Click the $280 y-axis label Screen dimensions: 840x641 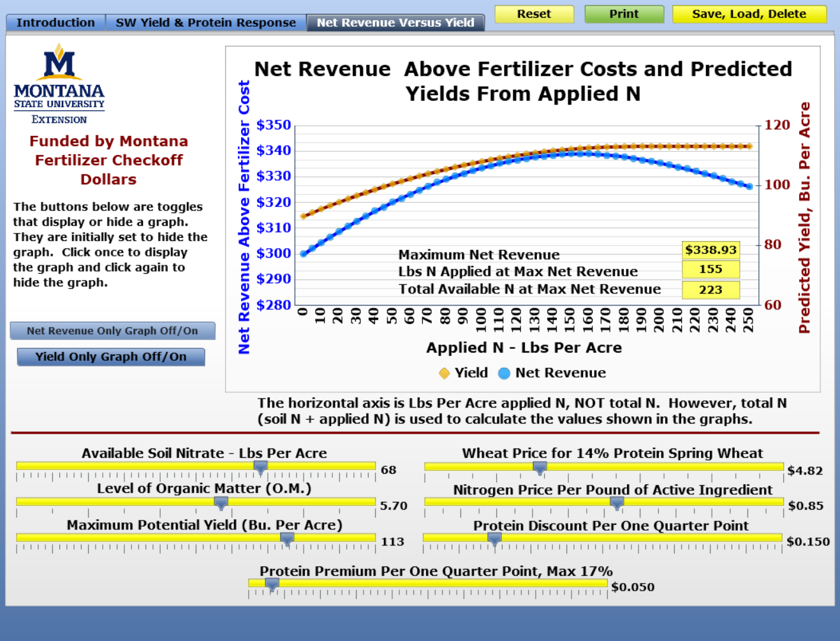click(x=274, y=305)
